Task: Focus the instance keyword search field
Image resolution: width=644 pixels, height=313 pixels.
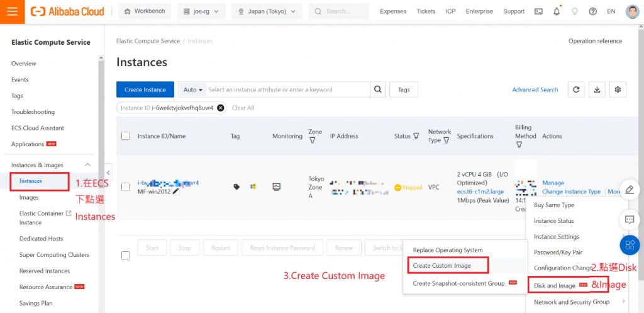Action: 288,89
